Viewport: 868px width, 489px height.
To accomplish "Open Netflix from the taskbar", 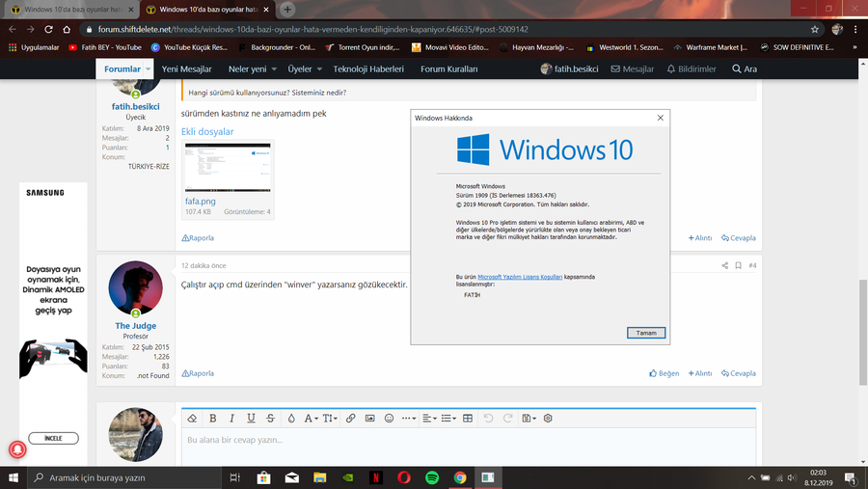I will pyautogui.click(x=376, y=477).
